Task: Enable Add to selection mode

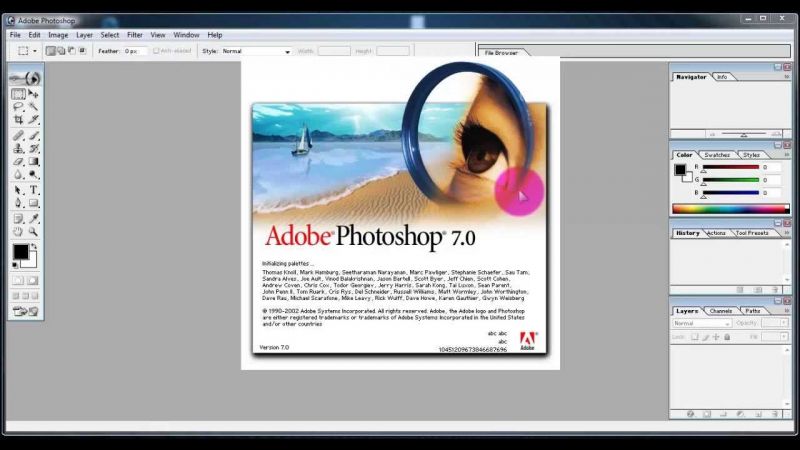Action: [x=62, y=50]
